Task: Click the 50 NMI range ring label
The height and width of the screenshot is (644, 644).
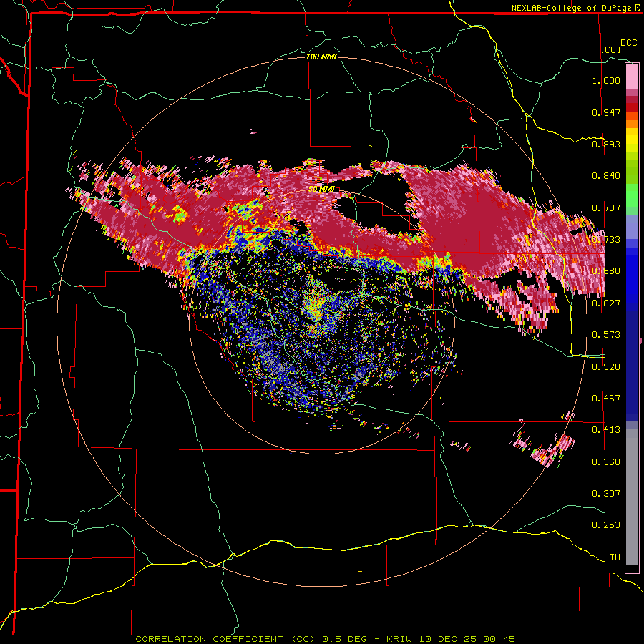Action: pyautogui.click(x=321, y=189)
